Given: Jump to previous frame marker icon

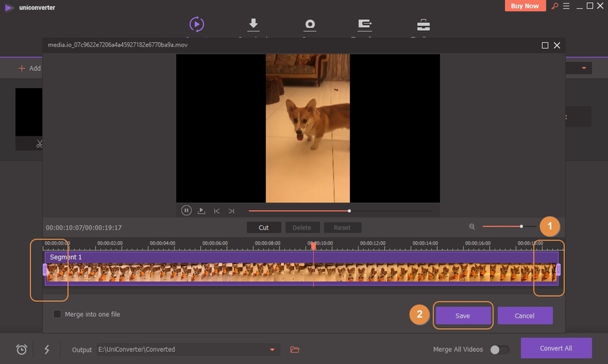Looking at the screenshot, I should click(x=217, y=211).
